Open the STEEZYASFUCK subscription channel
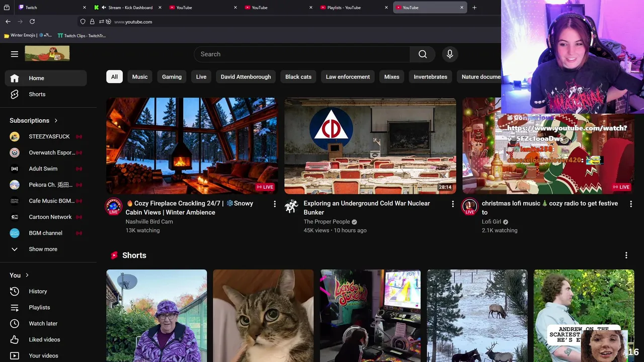 tap(46, 137)
